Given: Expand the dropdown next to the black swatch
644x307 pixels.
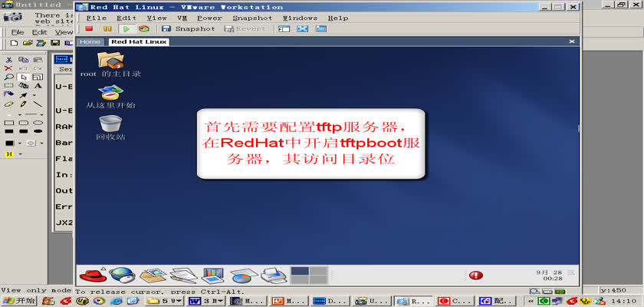Looking at the screenshot, I should click(x=20, y=143).
